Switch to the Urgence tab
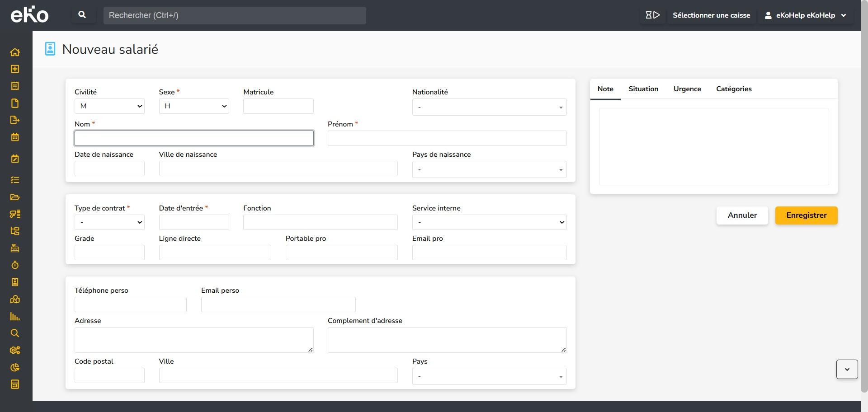Screen dimensions: 868x412 (687, 89)
